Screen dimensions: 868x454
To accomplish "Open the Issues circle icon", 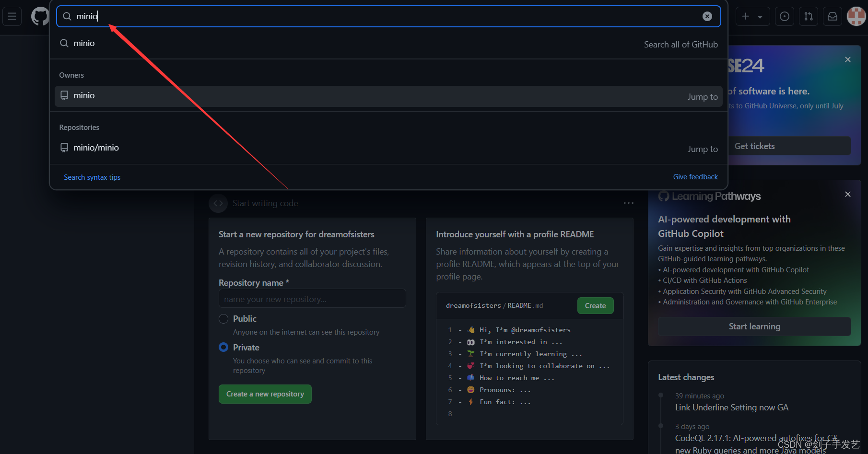I will coord(785,16).
